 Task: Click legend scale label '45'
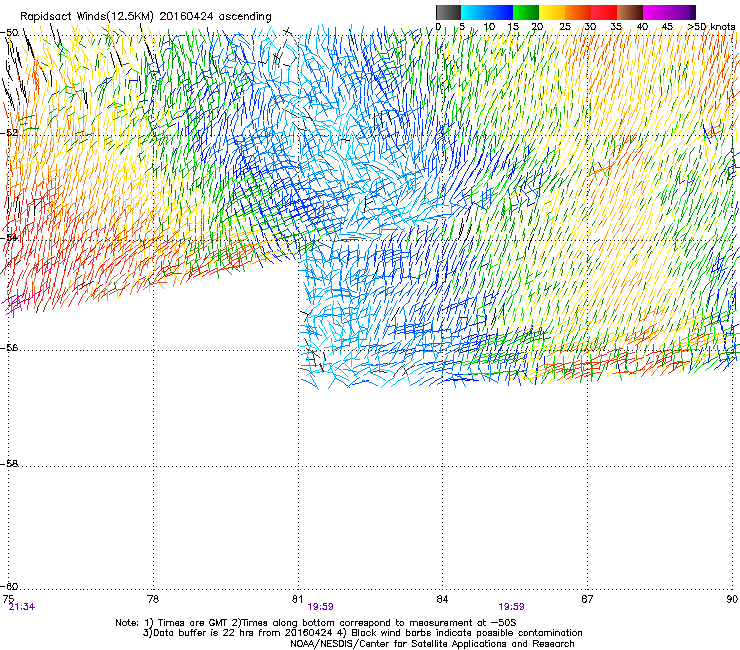(x=667, y=26)
